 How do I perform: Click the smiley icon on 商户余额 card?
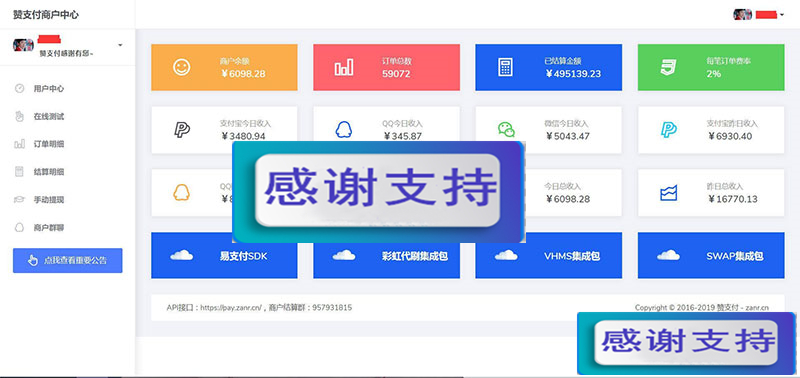[x=181, y=67]
